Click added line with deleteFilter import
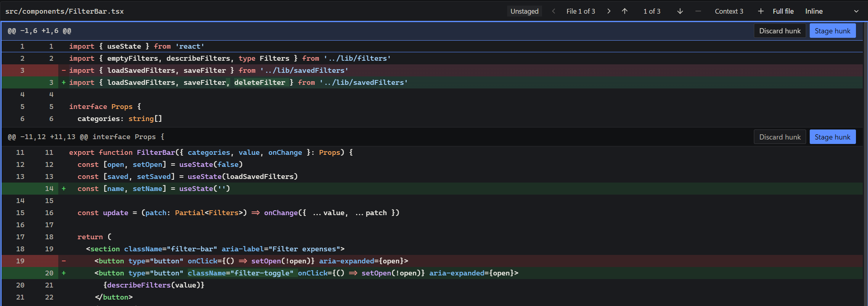 click(x=432, y=82)
